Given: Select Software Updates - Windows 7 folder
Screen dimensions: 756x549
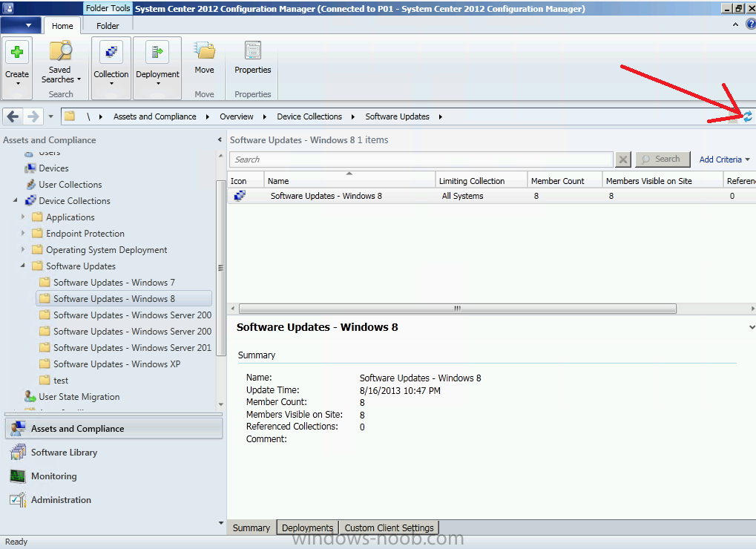Looking at the screenshot, I should pyautogui.click(x=114, y=283).
